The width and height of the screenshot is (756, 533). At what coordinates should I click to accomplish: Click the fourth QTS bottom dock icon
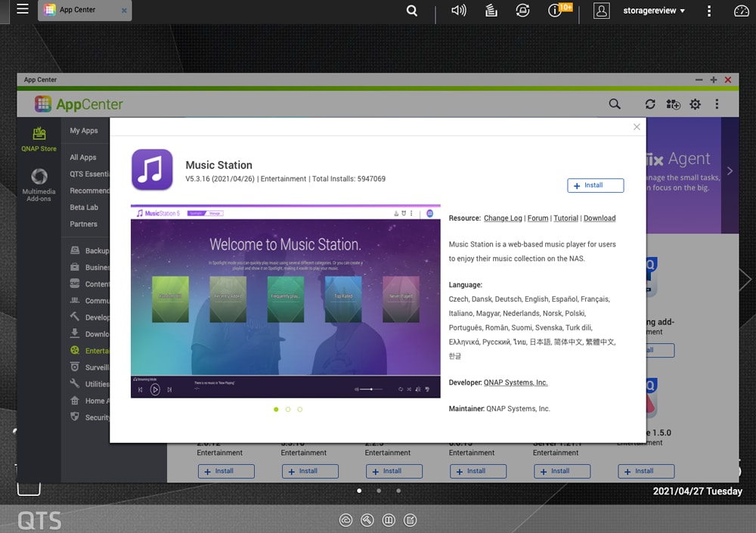tap(411, 520)
